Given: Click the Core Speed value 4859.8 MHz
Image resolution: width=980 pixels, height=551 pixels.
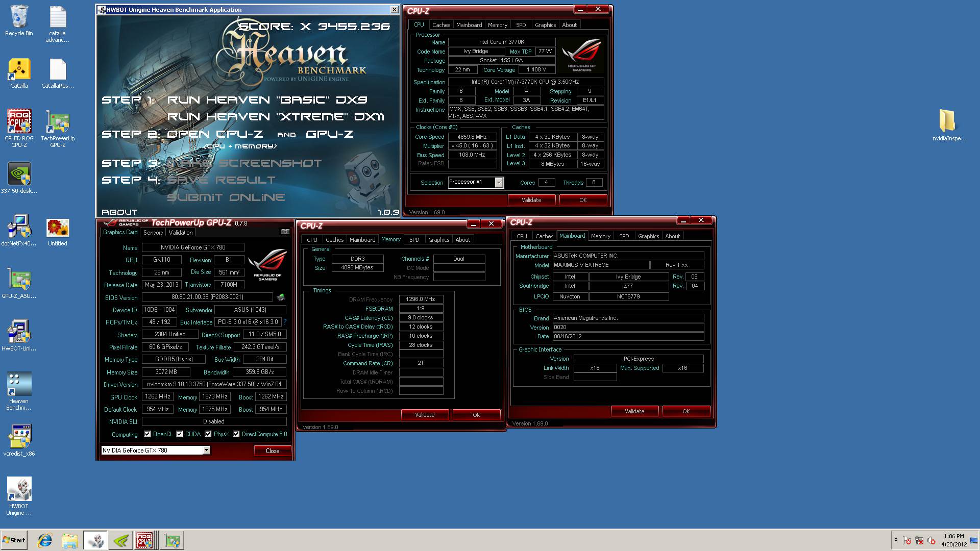Looking at the screenshot, I should click(472, 137).
